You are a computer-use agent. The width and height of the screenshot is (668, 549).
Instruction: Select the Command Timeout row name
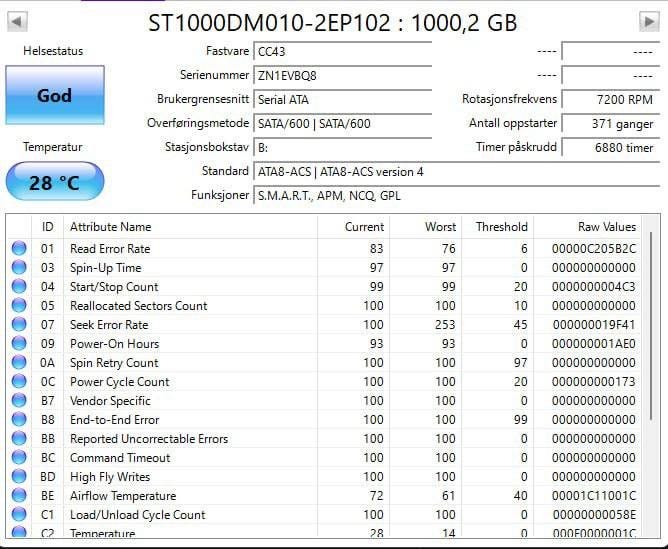(120, 457)
